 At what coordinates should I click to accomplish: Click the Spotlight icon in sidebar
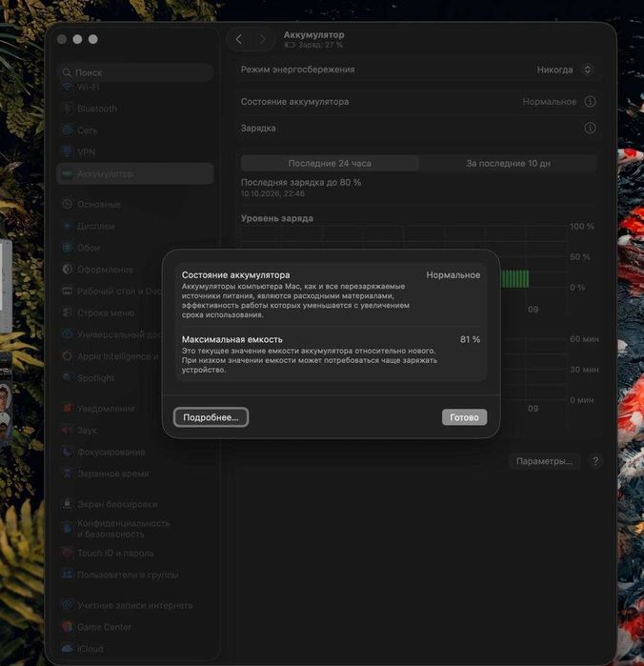[67, 377]
